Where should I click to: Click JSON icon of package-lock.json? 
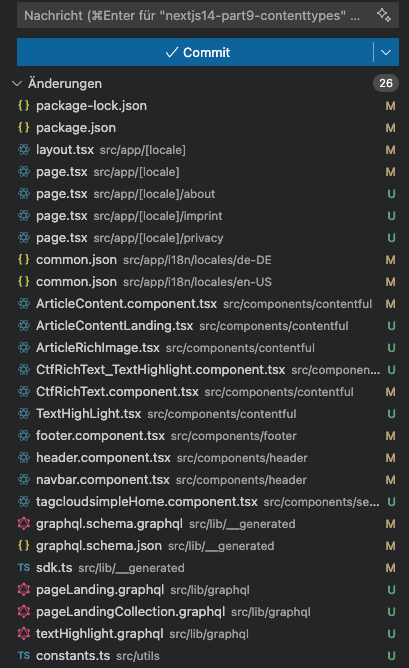click(24, 106)
